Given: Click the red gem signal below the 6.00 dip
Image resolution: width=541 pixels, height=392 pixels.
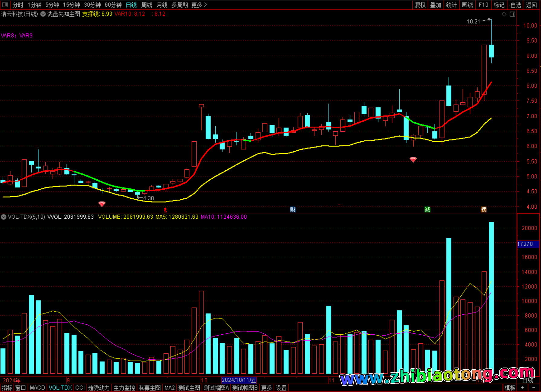Looking at the screenshot, I should 413,159.
